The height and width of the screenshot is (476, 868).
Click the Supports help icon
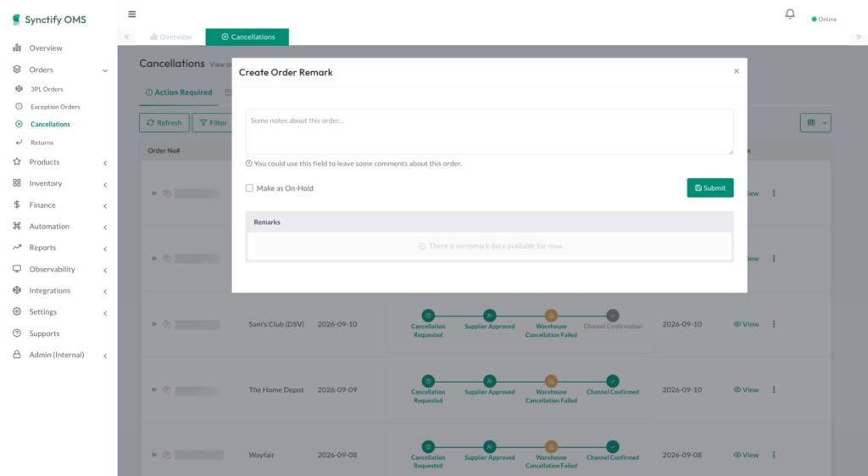(x=17, y=333)
